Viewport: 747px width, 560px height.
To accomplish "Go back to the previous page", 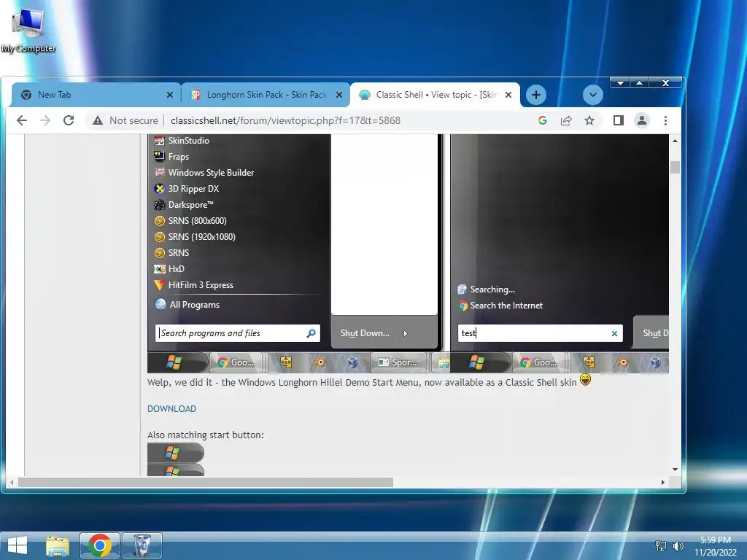I will pos(22,120).
